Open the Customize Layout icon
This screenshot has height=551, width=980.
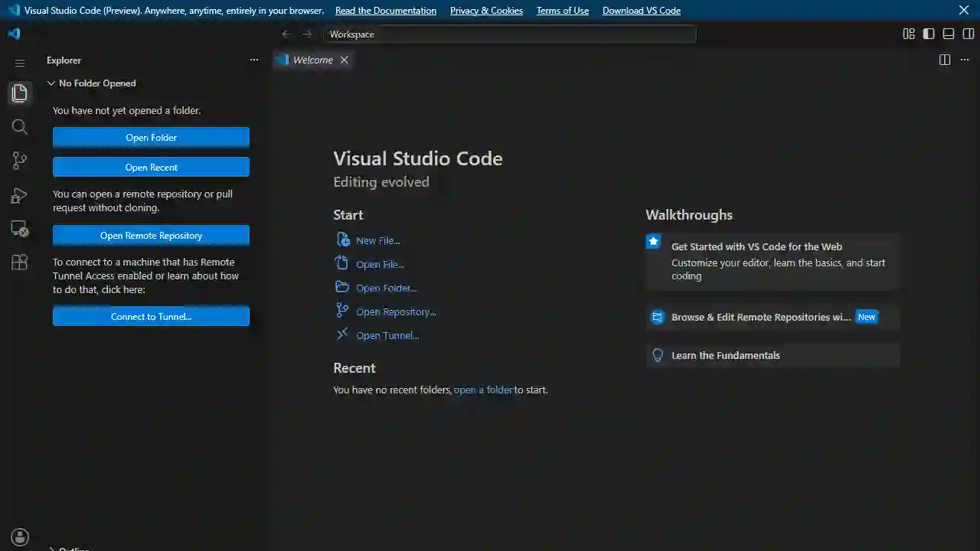(909, 34)
